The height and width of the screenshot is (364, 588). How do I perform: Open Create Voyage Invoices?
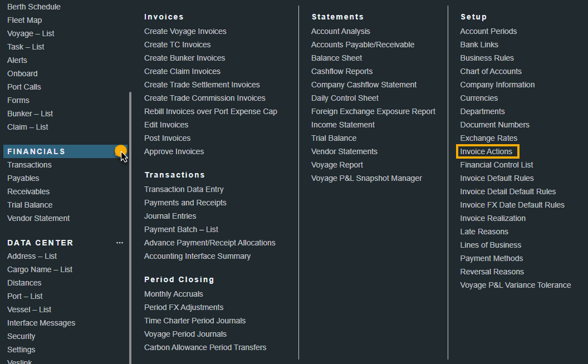pos(185,31)
